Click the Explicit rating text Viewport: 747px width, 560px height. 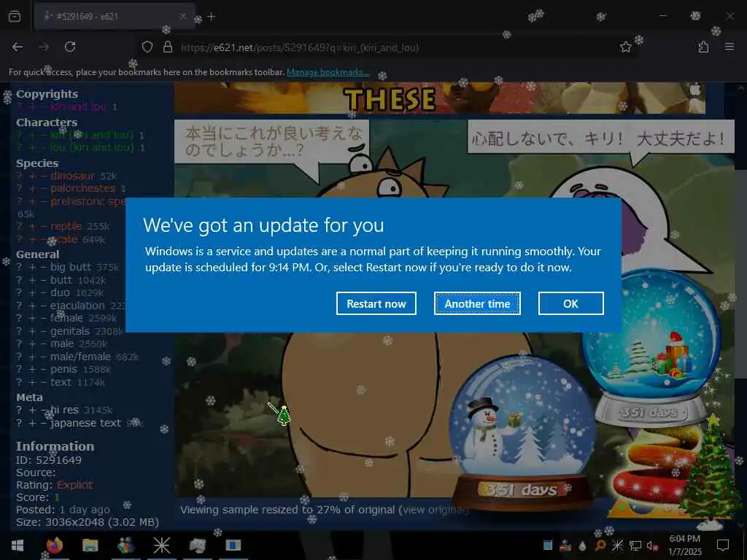pos(75,485)
